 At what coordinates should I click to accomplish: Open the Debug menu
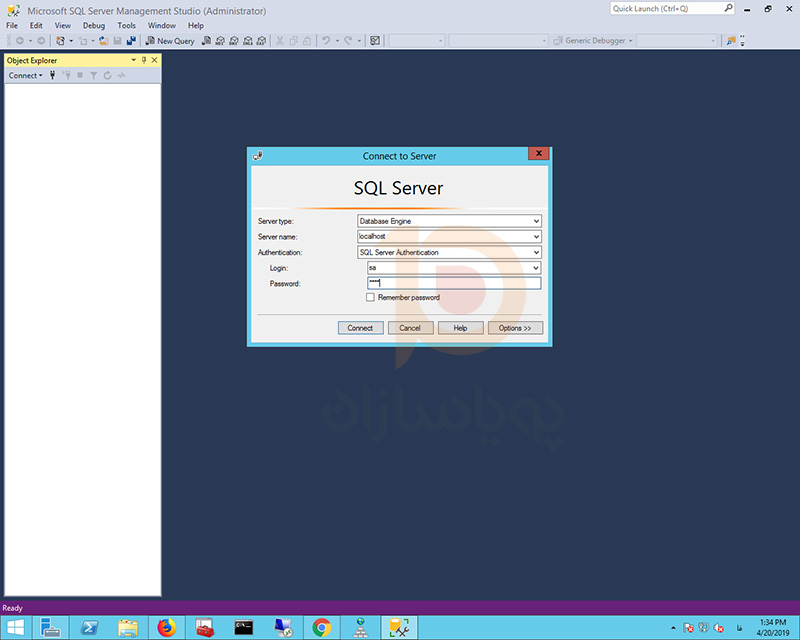[x=93, y=25]
